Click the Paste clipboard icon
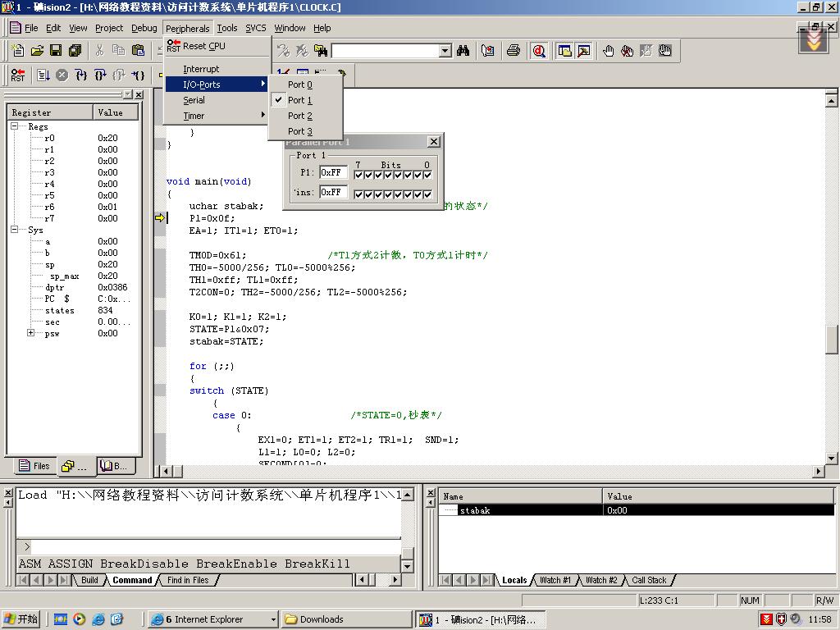840x630 pixels. pyautogui.click(x=138, y=50)
